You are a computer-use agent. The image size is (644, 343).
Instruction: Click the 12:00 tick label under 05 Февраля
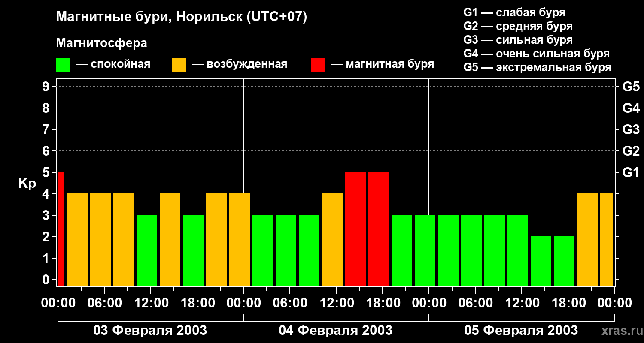tap(522, 303)
